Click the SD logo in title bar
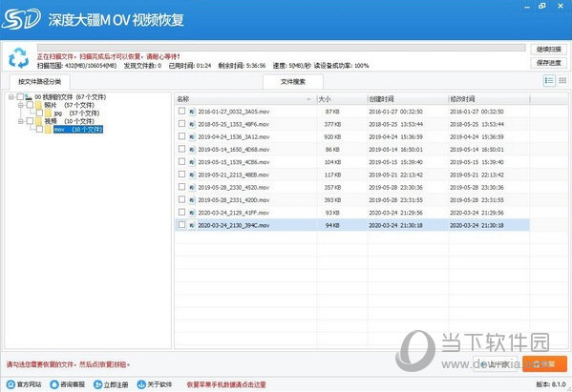This screenshot has height=392, width=572. (21, 19)
